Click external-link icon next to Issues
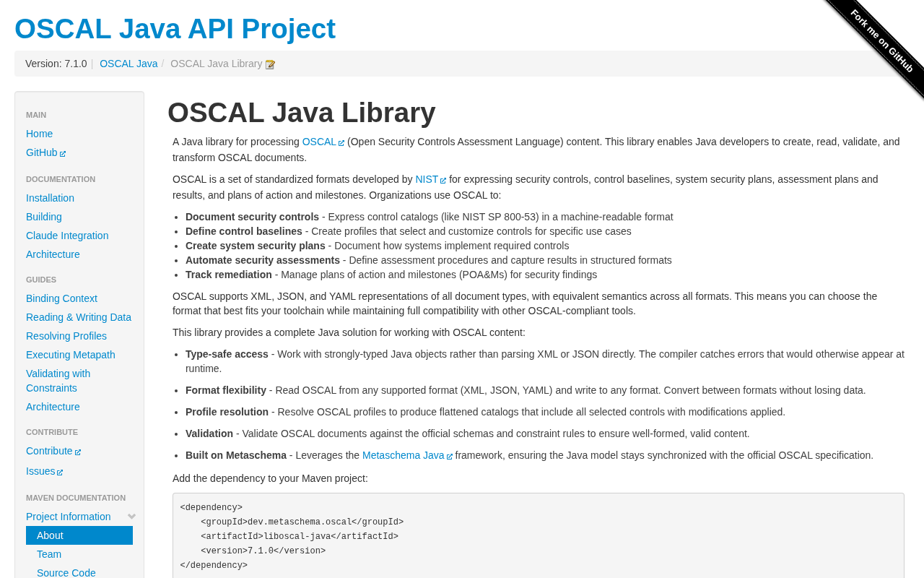 coord(60,472)
